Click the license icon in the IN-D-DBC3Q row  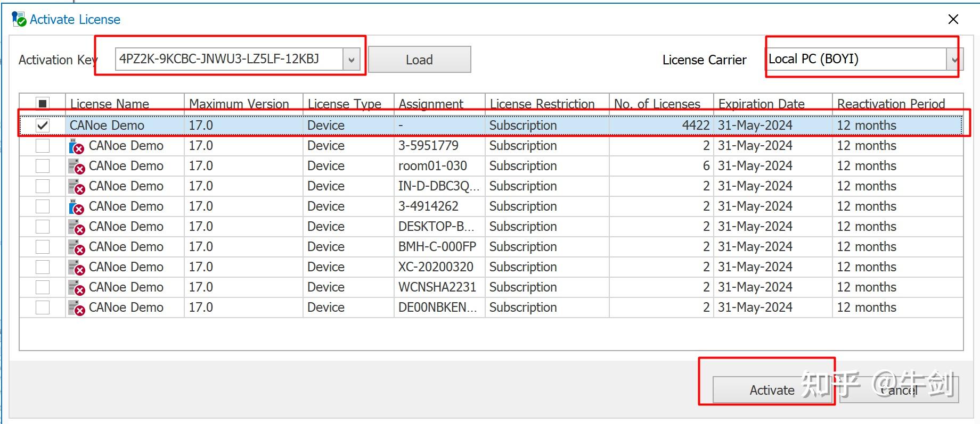point(77,187)
